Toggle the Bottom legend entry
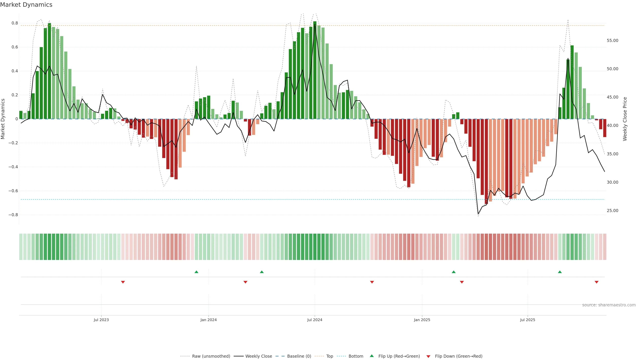Screen dimensions: 644x362 click(356, 356)
